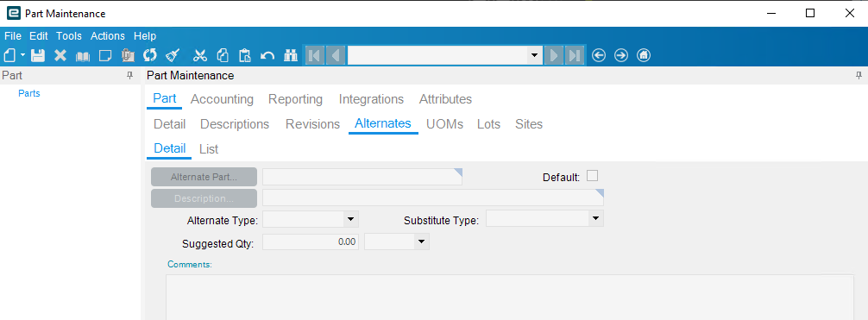Click the Search binoculars icon

[x=291, y=55]
